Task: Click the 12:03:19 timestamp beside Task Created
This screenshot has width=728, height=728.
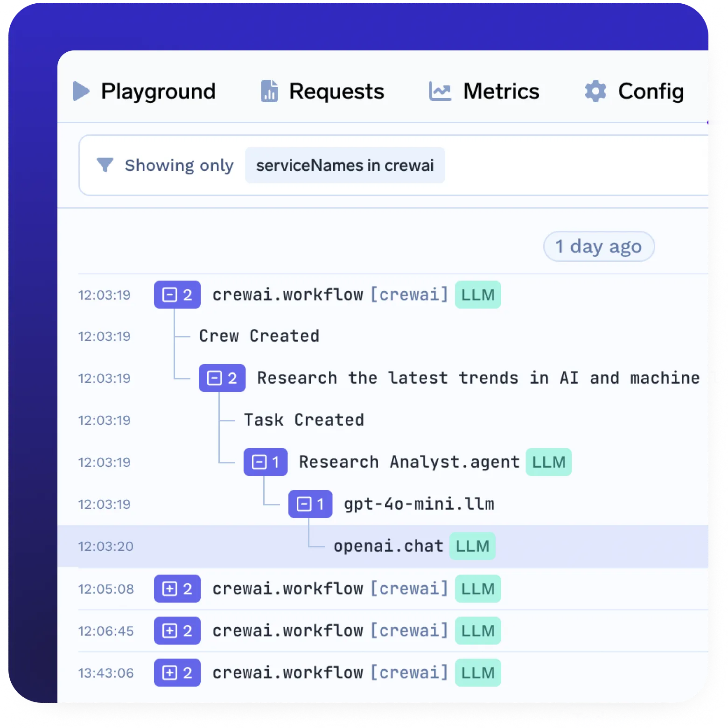Action: click(x=104, y=420)
